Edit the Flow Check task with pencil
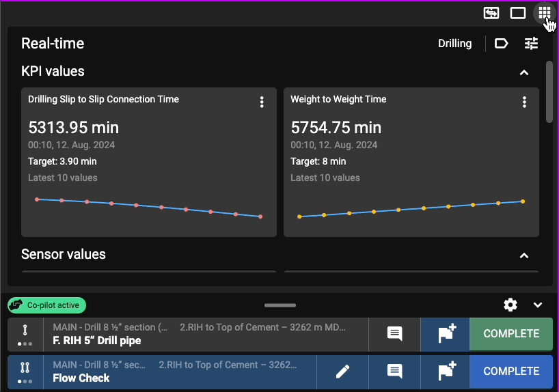Screen dimensions: 559x392 342,371
